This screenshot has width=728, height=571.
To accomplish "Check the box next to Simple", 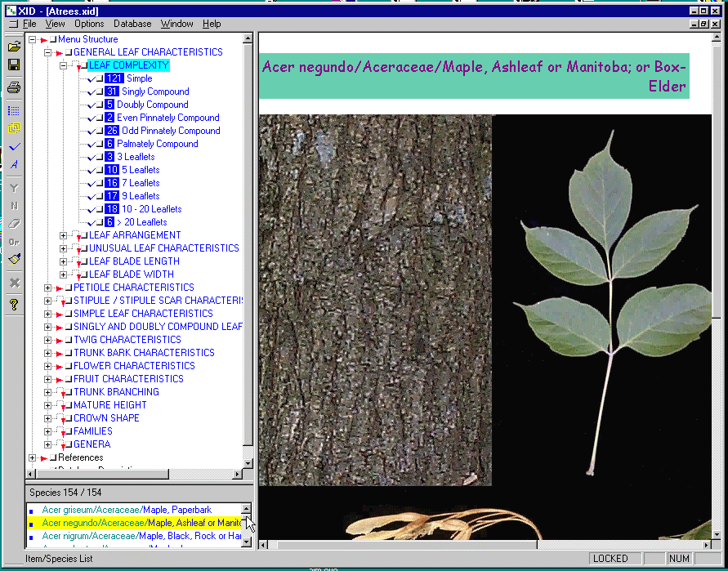I will pyautogui.click(x=100, y=78).
